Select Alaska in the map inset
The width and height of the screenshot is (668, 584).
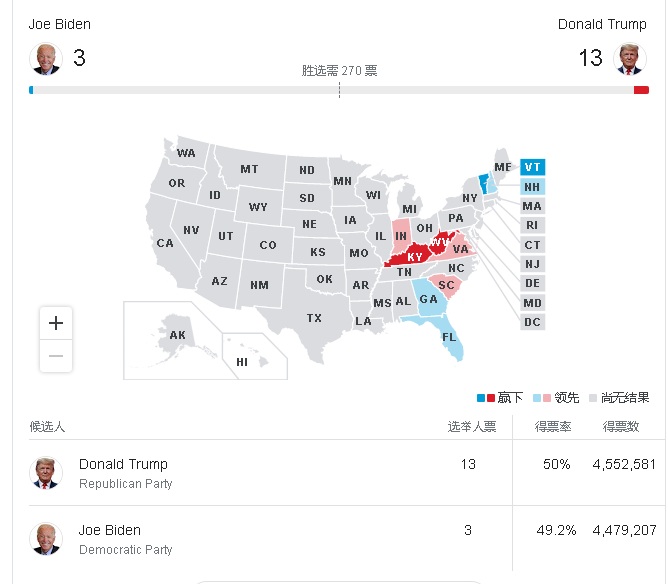177,335
